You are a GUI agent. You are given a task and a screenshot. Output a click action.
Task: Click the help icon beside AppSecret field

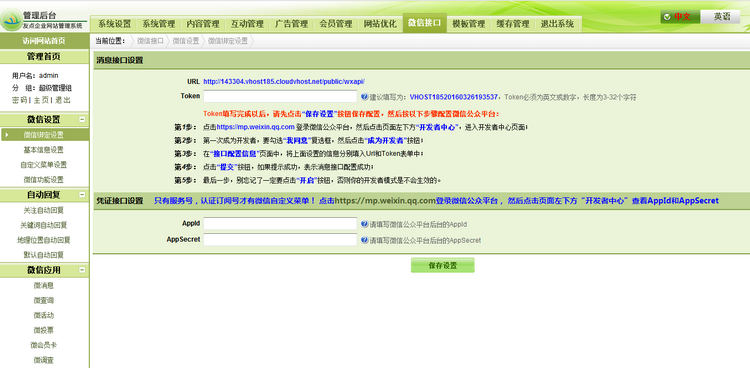coord(364,240)
